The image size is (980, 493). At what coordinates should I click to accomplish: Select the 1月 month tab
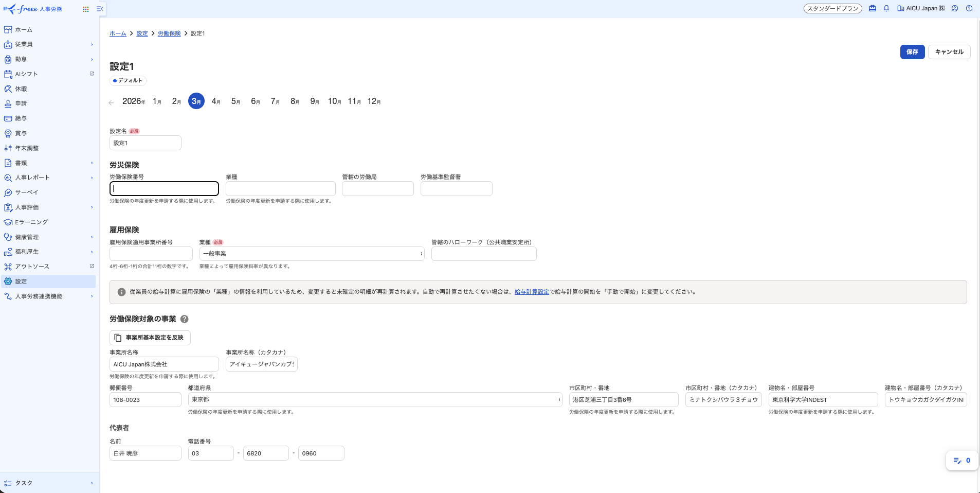[157, 101]
